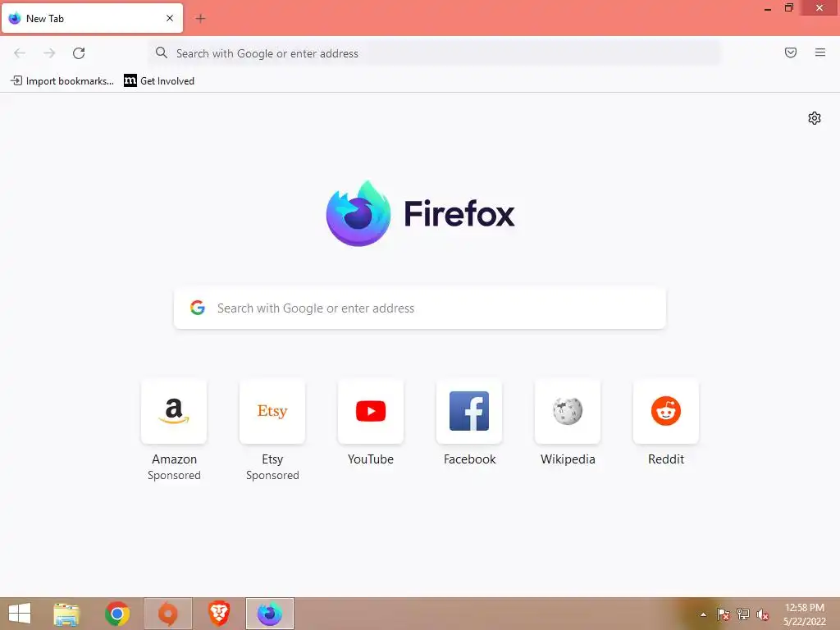This screenshot has height=630, width=840.
Task: Click the Firefox Nightly taskbar button
Action: click(269, 614)
